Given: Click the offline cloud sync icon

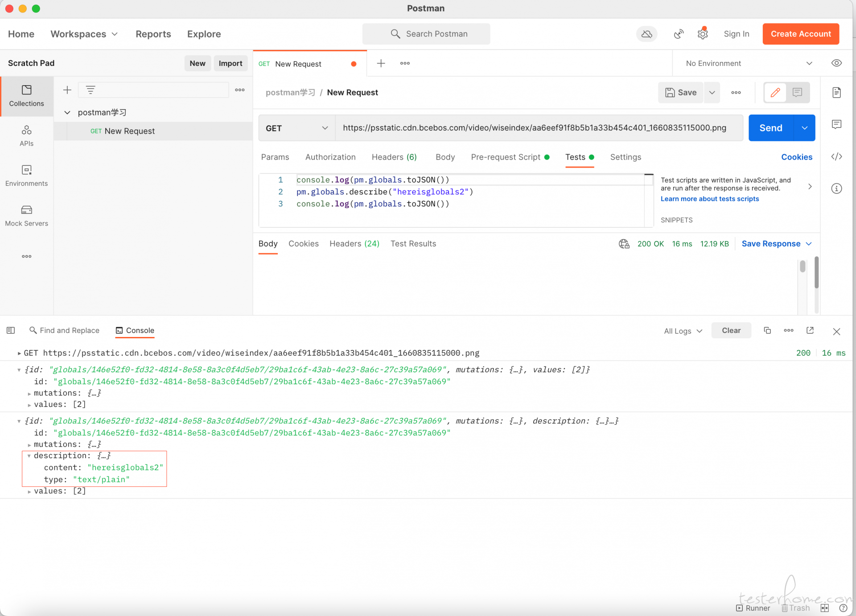Looking at the screenshot, I should coord(646,34).
